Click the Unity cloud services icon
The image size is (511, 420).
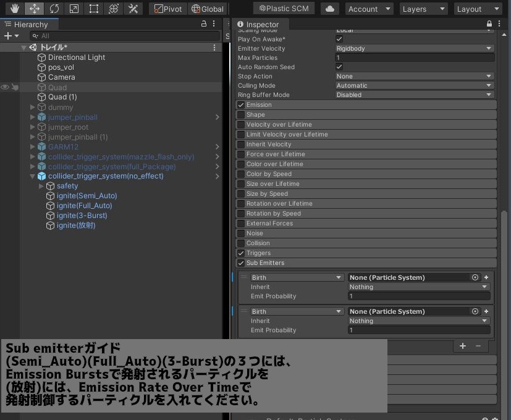329,9
